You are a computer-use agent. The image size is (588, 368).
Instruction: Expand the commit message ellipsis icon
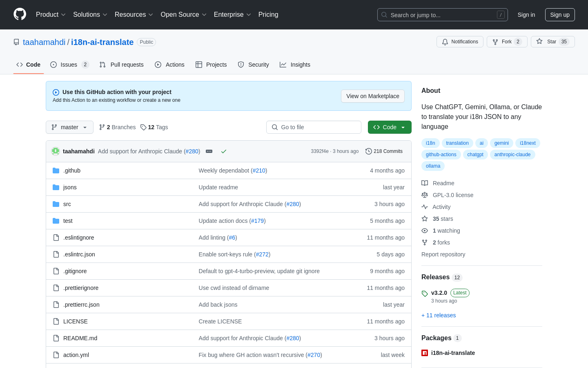tap(209, 151)
